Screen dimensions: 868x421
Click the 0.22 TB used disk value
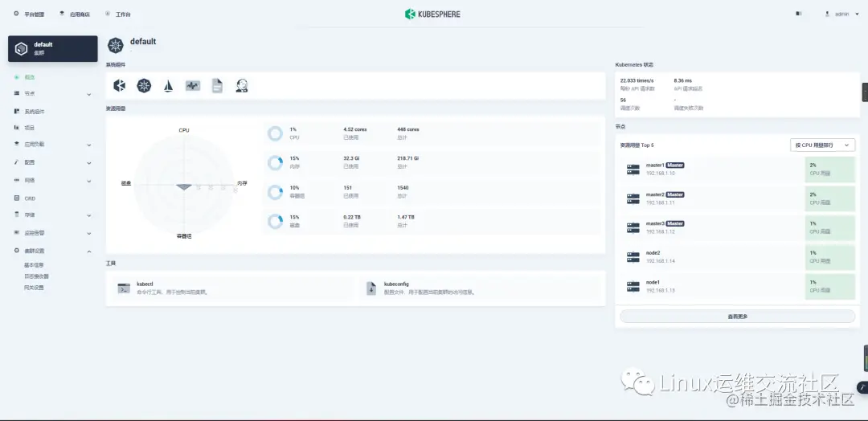352,218
